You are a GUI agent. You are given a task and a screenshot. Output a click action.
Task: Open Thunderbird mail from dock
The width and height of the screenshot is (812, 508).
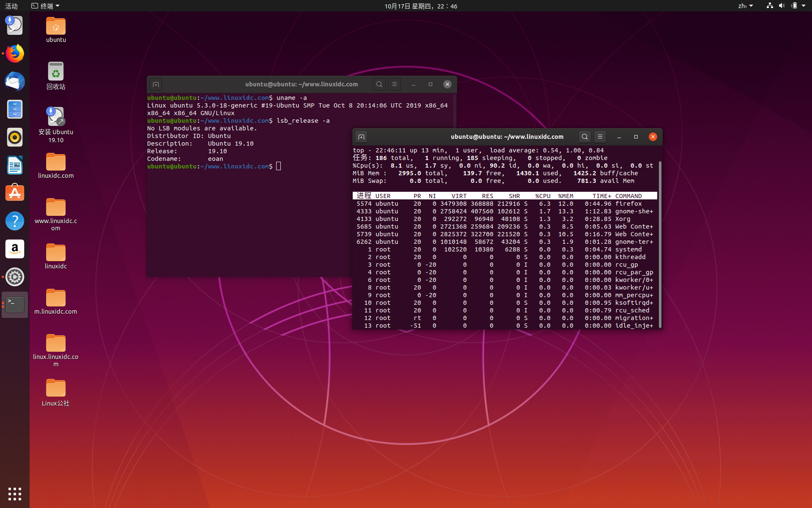[15, 82]
